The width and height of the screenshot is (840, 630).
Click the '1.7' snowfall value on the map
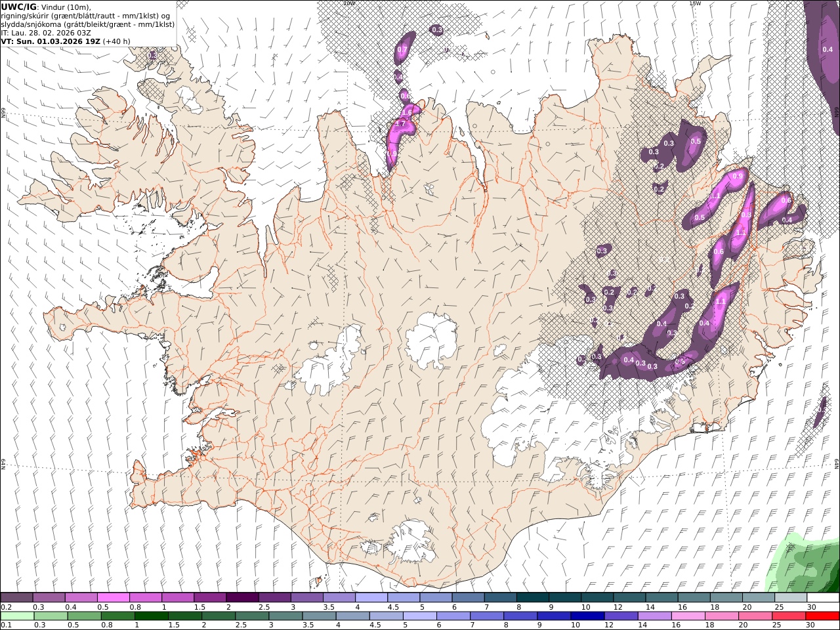coord(400,123)
